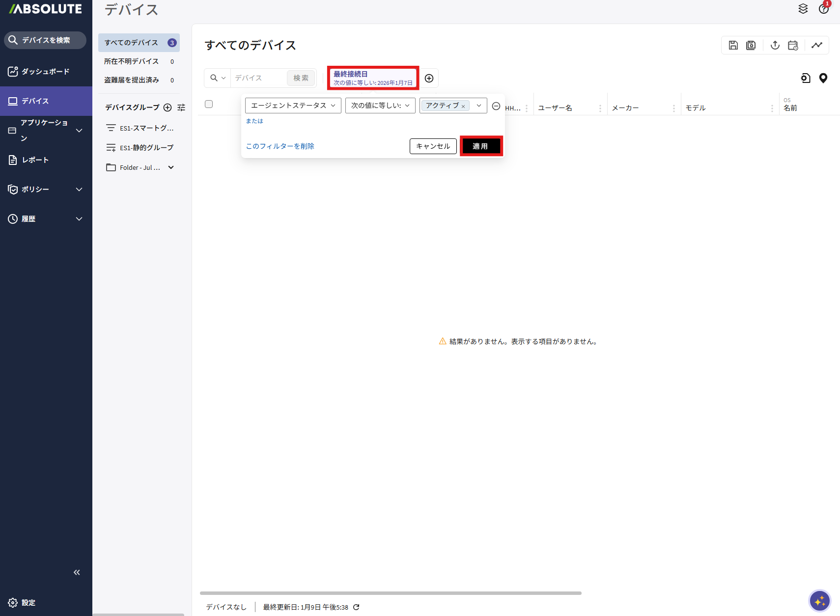Click the add filter plus icon

[429, 79]
